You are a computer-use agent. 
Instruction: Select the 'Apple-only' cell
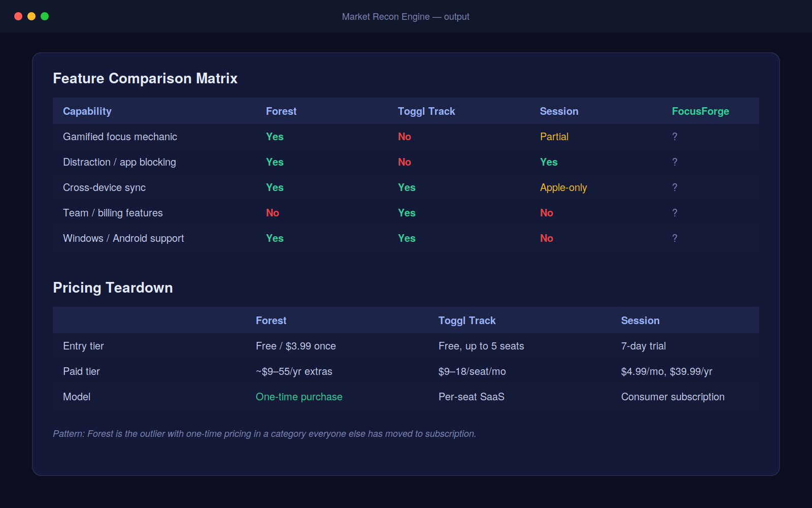563,187
